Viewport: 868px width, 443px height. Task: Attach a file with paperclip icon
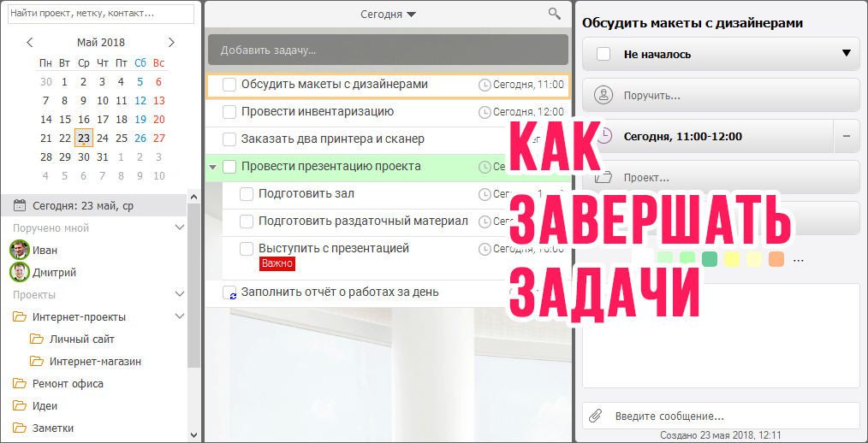tap(595, 416)
